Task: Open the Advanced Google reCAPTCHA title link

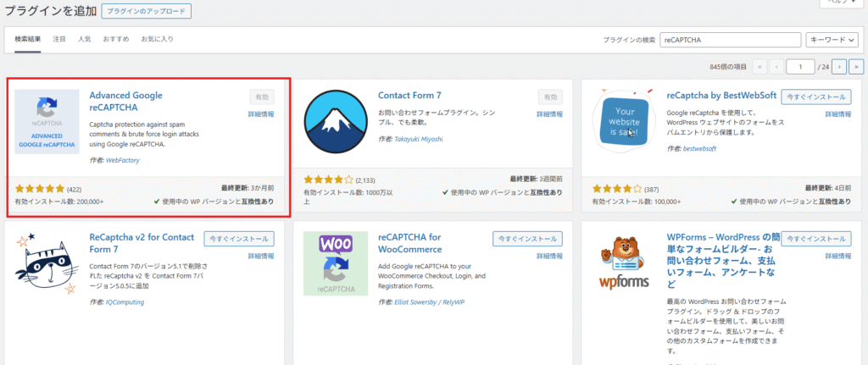Action: [x=125, y=102]
